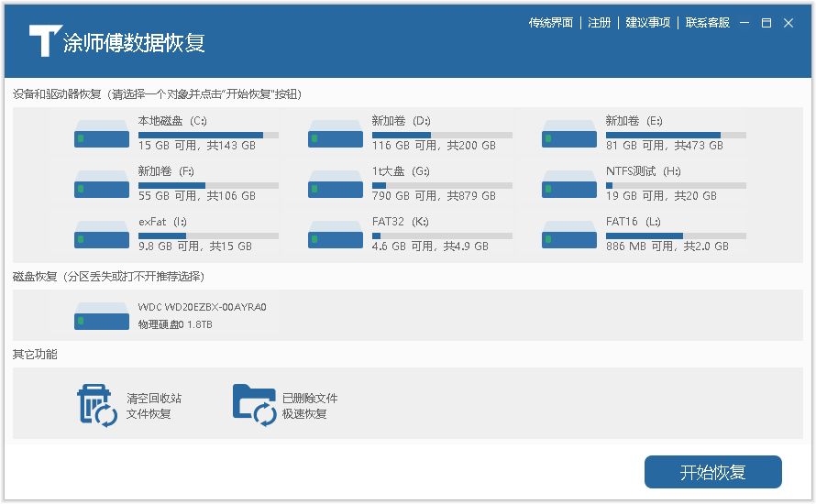Select the G: 1t大盘 drive icon

[x=335, y=184]
